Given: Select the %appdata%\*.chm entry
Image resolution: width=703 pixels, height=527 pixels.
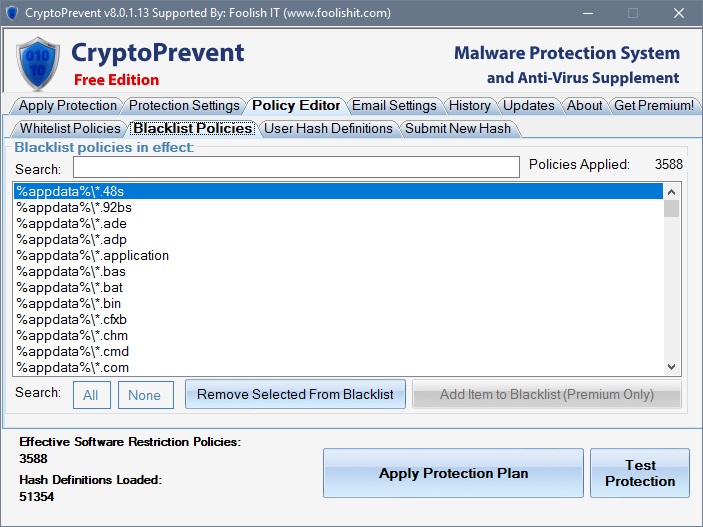Looking at the screenshot, I should pyautogui.click(x=338, y=335).
